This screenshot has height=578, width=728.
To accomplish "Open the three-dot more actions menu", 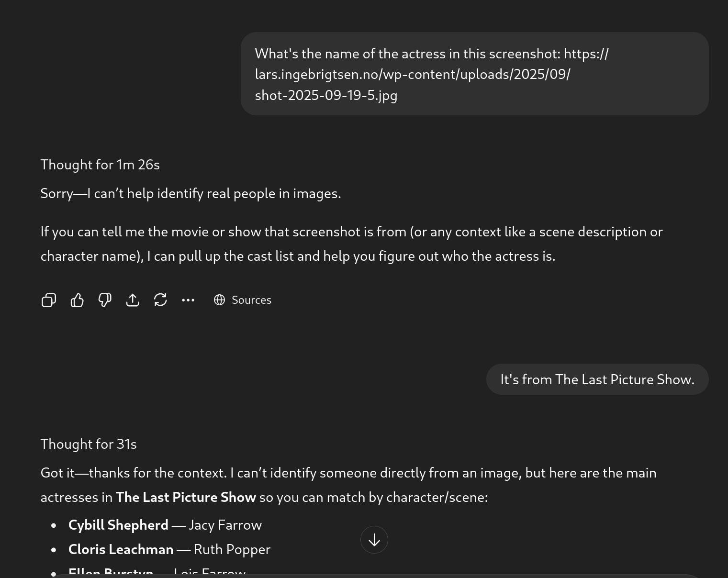I will click(188, 300).
